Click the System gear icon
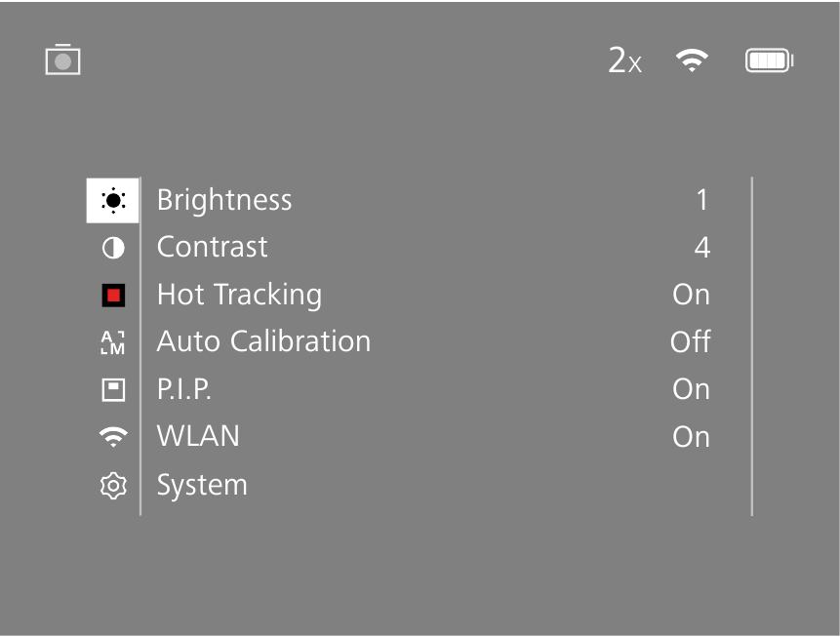 click(x=113, y=486)
